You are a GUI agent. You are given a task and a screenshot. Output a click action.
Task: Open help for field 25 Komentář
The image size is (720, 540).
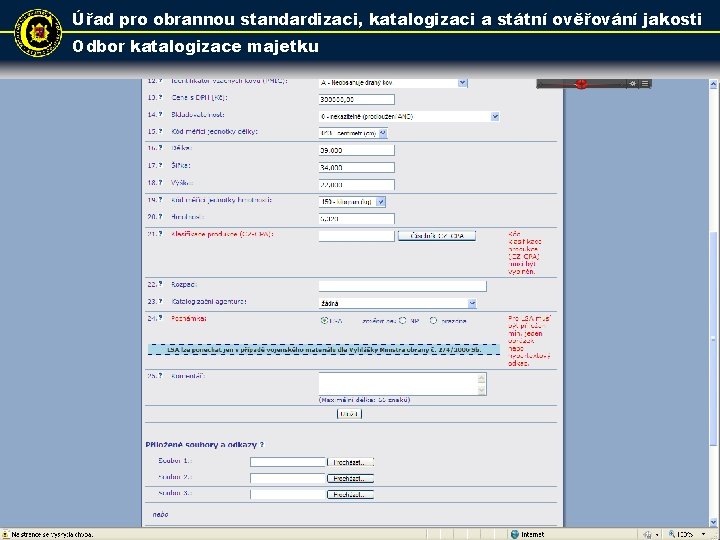161,376
